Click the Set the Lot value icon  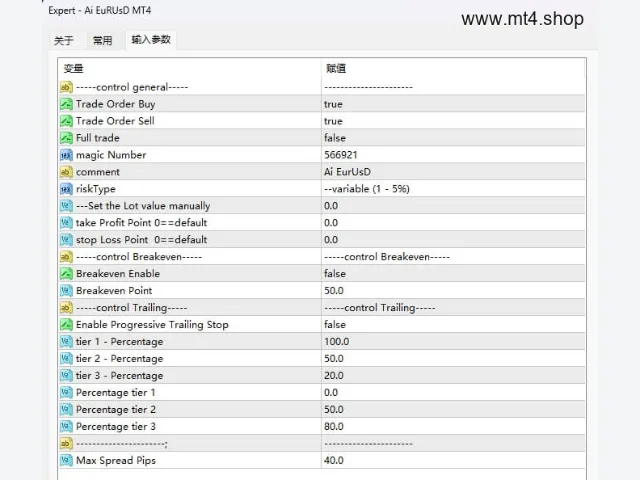tap(66, 206)
